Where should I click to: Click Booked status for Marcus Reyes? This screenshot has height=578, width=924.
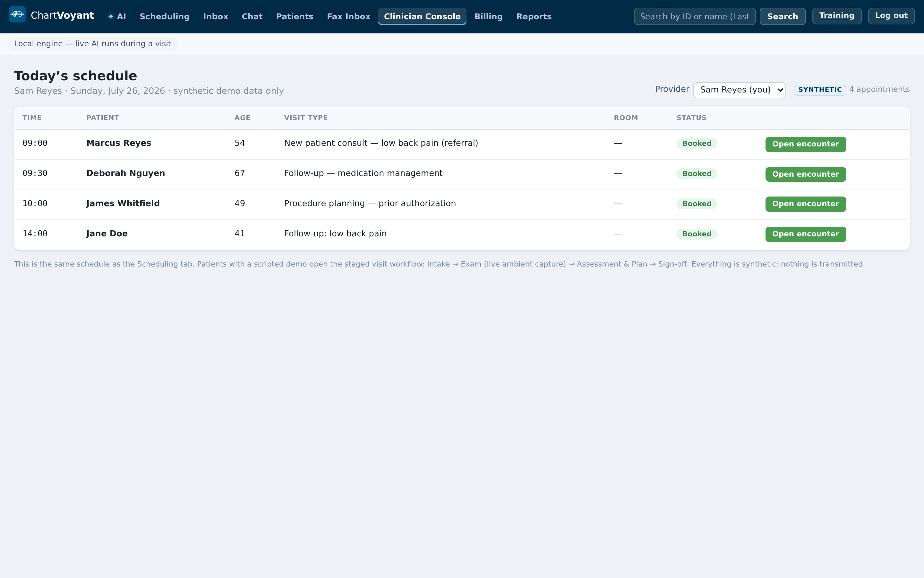coord(697,143)
